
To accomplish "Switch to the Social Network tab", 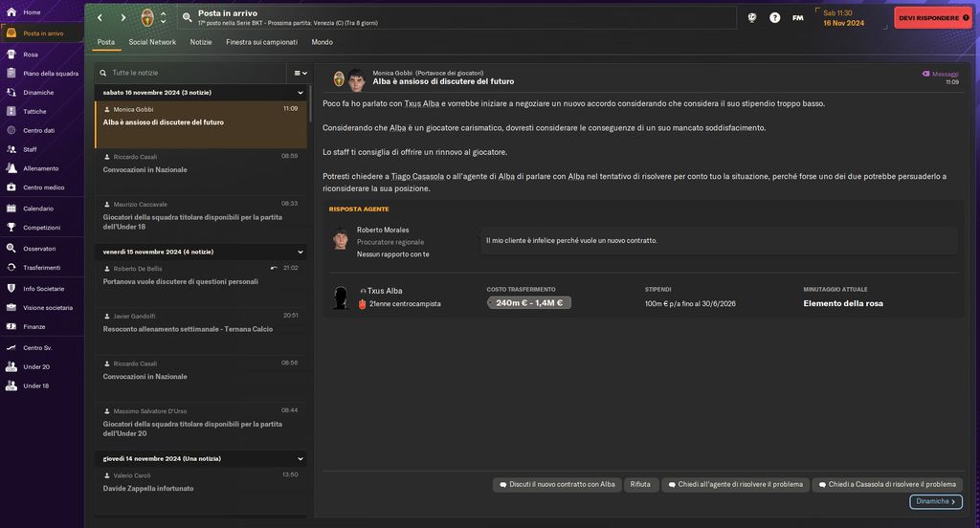I will point(152,42).
